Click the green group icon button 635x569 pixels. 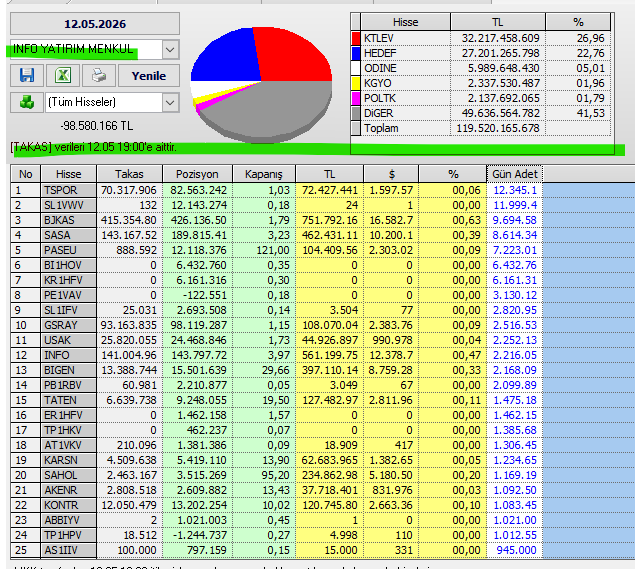click(27, 102)
